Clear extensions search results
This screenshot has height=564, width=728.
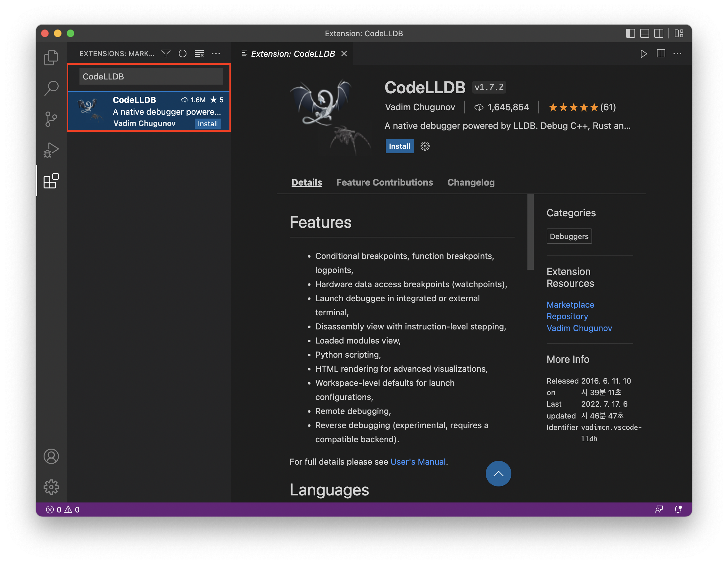199,54
